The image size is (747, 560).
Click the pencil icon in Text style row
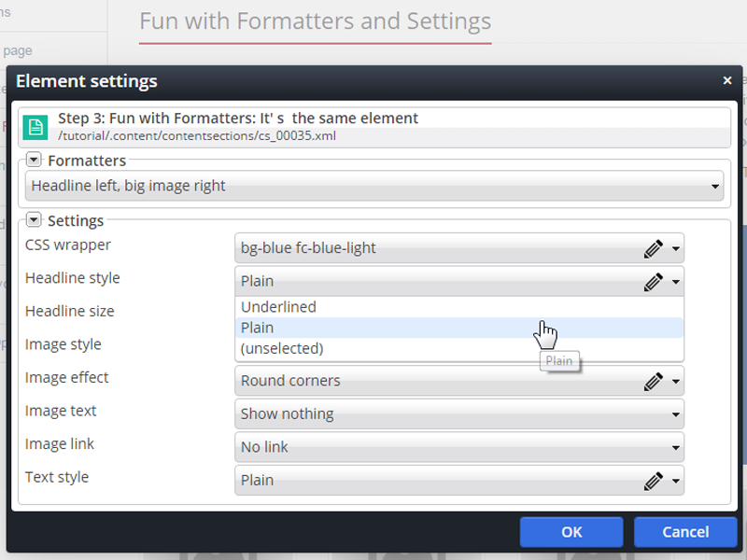(x=653, y=481)
